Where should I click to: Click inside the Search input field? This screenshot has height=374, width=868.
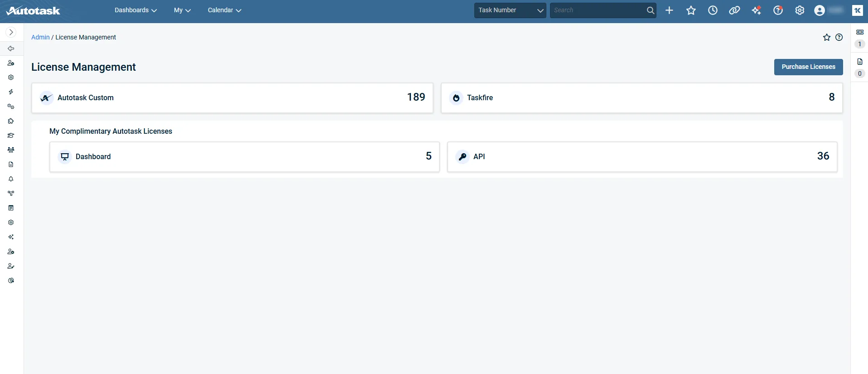tap(597, 10)
